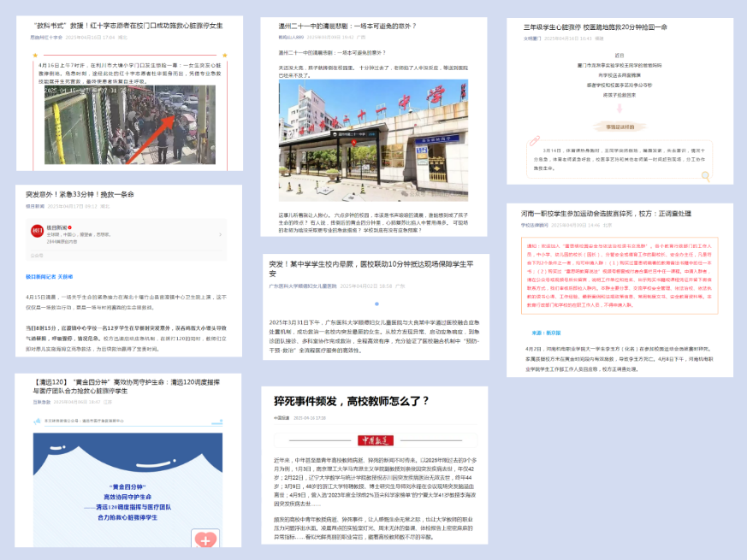Click the 学校法律顾问 author name
747x560 pixels.
(x=534, y=225)
